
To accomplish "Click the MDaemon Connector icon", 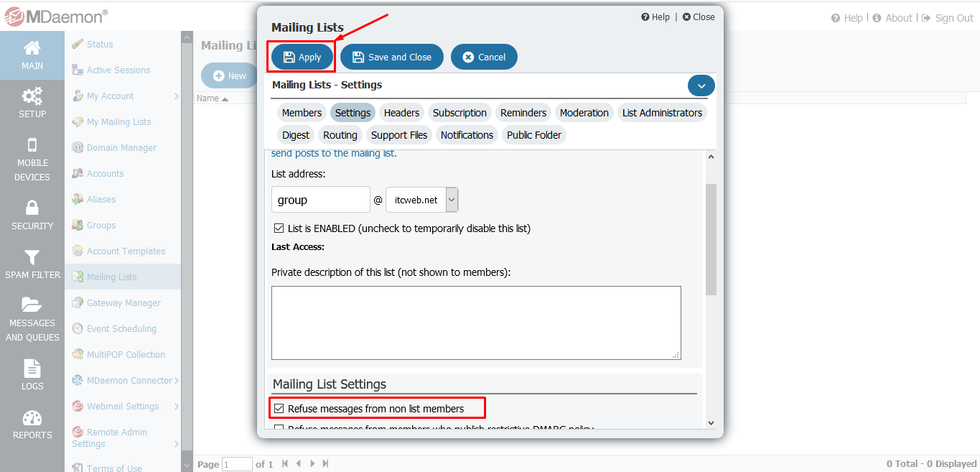I will click(78, 380).
